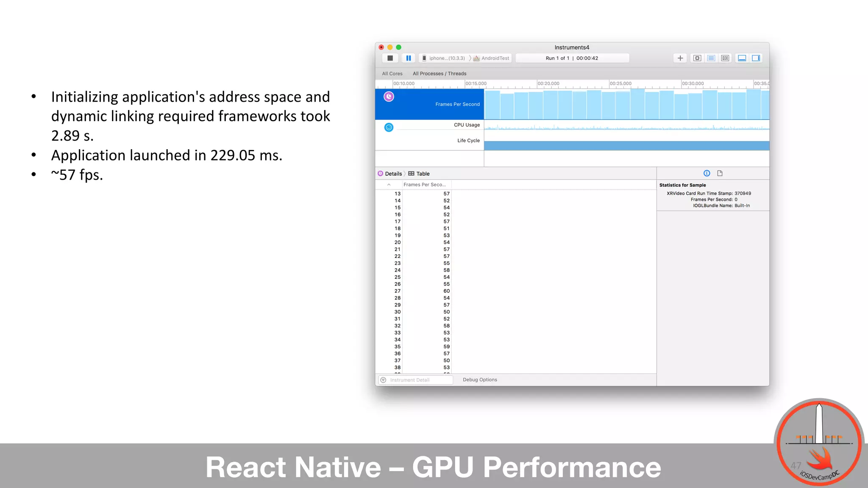Click the 00:30.000 timeline ruler mark
The width and height of the screenshot is (868, 488).
click(x=693, y=83)
